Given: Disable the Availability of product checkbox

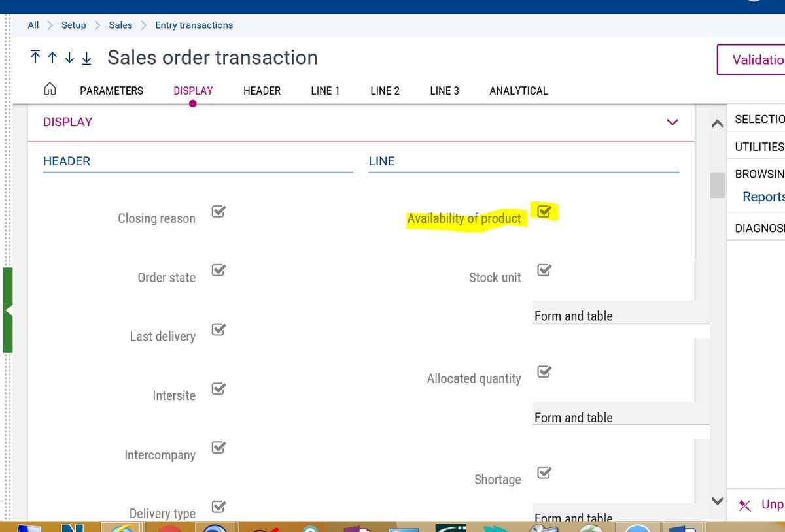Looking at the screenshot, I should coord(544,211).
